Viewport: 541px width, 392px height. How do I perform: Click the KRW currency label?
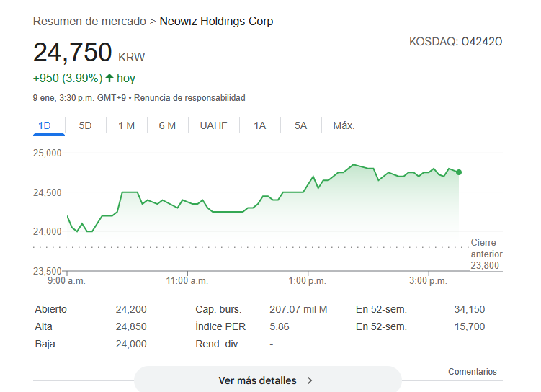[x=131, y=57]
